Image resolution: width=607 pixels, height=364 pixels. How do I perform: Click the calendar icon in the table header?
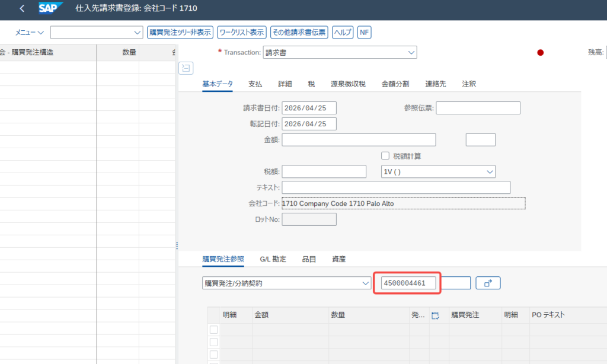click(436, 315)
